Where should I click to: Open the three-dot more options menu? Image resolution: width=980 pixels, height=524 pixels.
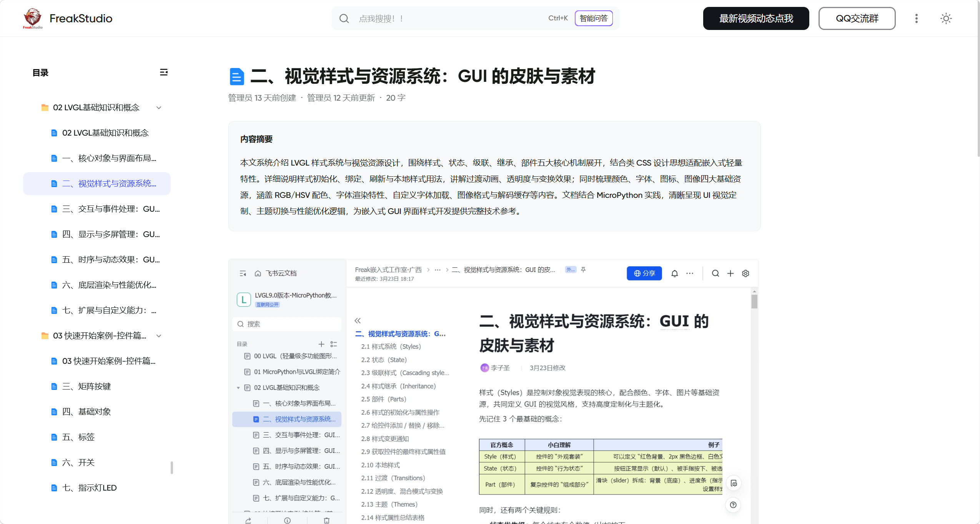tap(916, 18)
